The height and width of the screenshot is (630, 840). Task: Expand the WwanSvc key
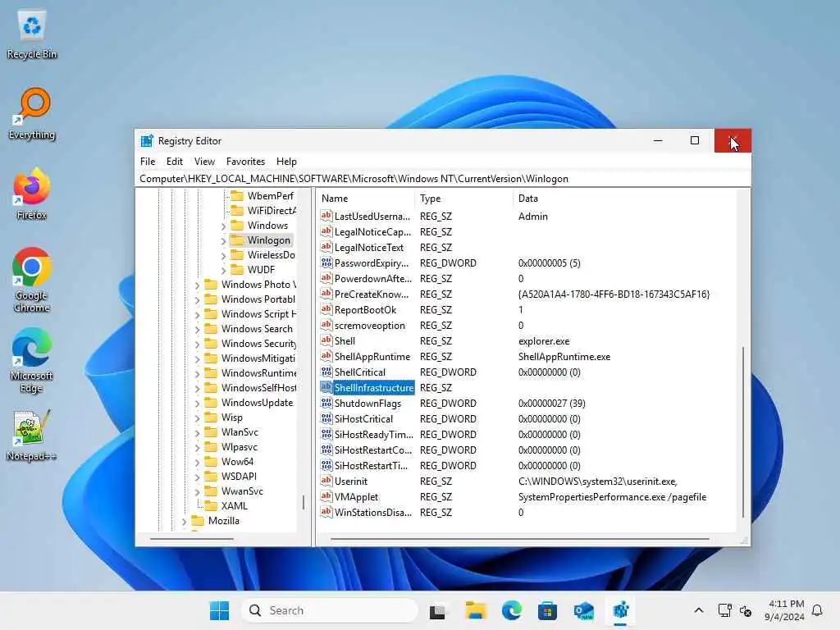coord(197,492)
